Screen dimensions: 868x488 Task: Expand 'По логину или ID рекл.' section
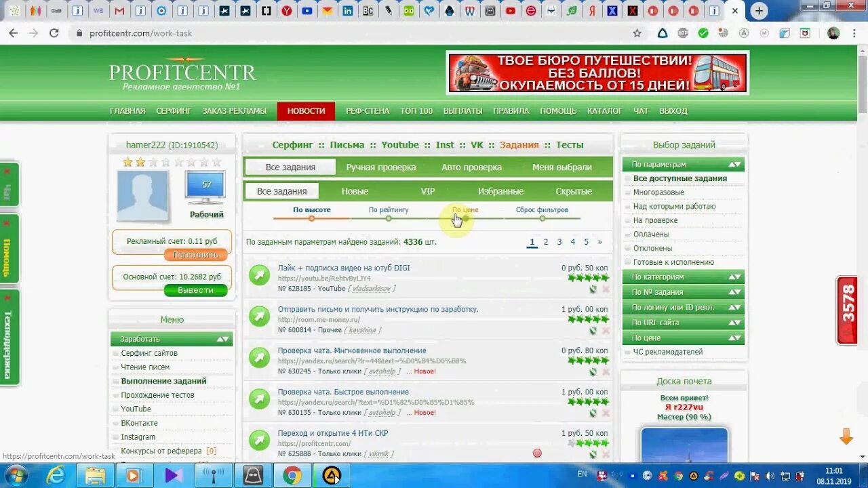[x=684, y=307]
